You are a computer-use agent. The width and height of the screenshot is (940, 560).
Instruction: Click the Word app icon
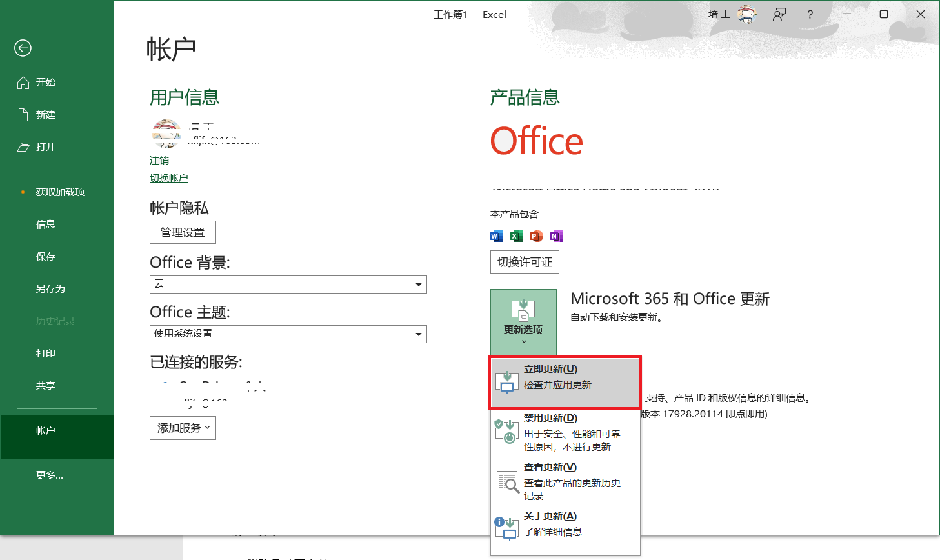pyautogui.click(x=497, y=236)
